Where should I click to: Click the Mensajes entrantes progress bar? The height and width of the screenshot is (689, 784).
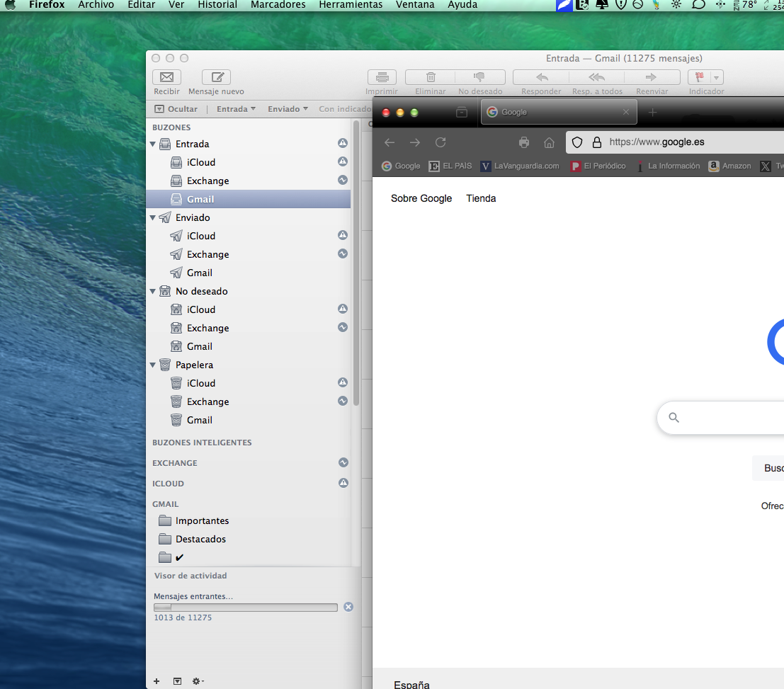point(245,607)
